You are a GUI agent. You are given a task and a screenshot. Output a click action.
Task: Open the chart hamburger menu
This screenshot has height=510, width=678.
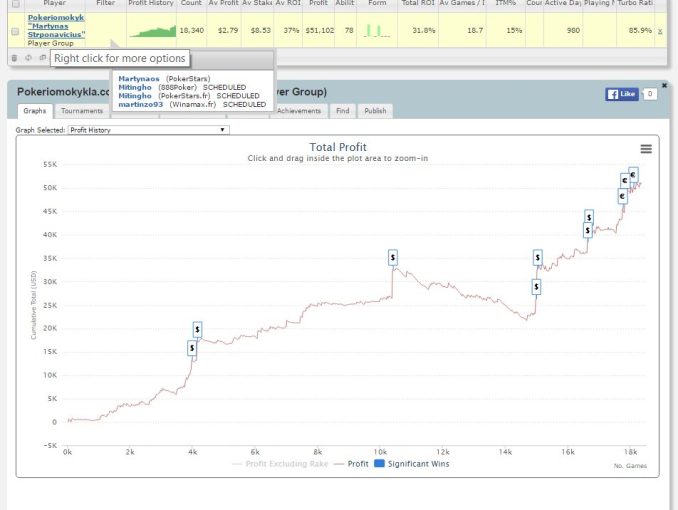(x=646, y=149)
